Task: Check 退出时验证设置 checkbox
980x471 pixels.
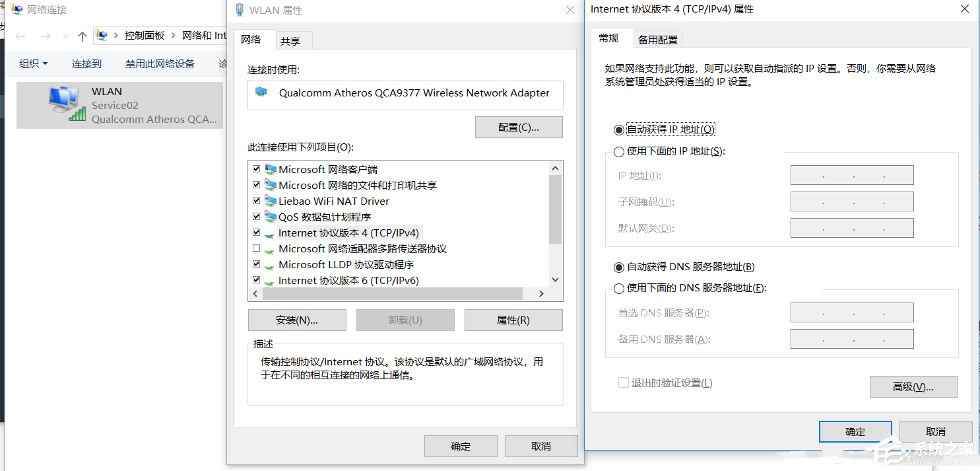Action: (623, 382)
